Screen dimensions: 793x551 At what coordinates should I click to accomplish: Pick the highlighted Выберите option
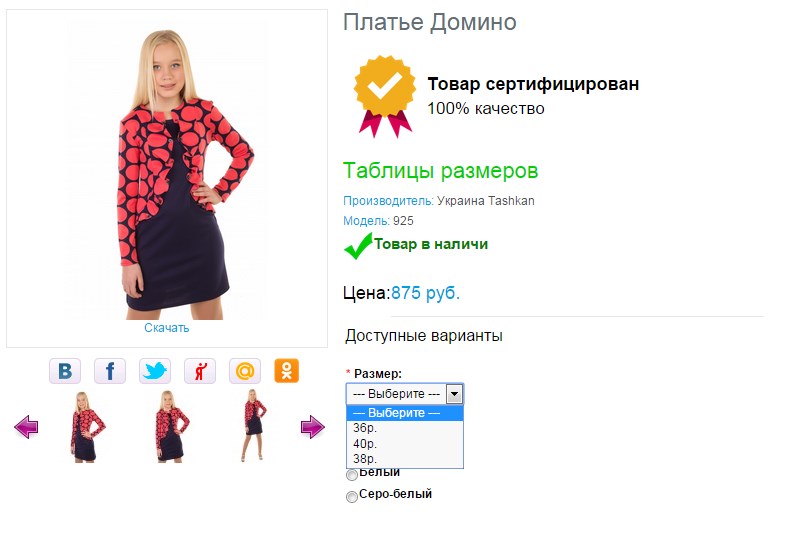point(405,413)
